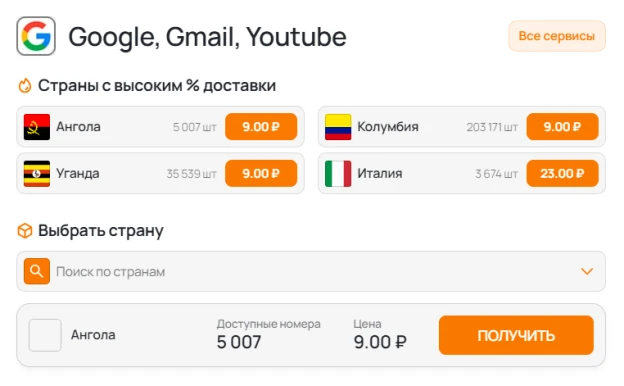
Task: Click the Angola flag icon
Action: click(37, 127)
